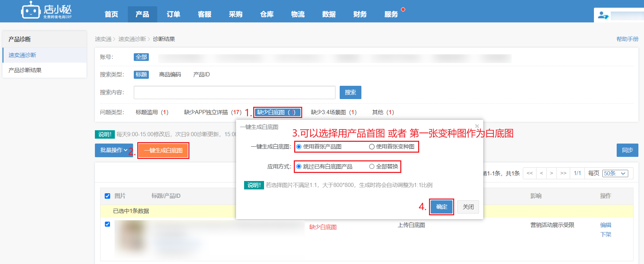This screenshot has height=264, width=644.
Task: Open the 帮助手册 link
Action: click(627, 39)
